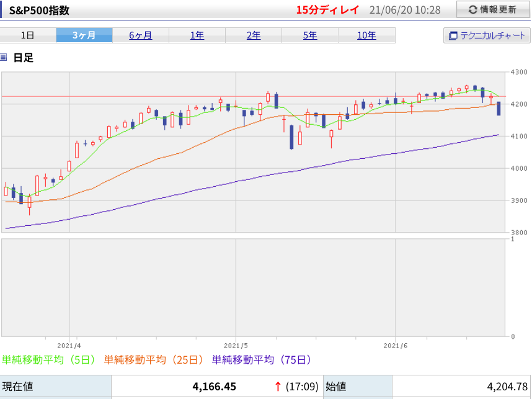Click the 情報更新 refresh button
Viewport: 532px width, 399px height.
click(x=493, y=9)
